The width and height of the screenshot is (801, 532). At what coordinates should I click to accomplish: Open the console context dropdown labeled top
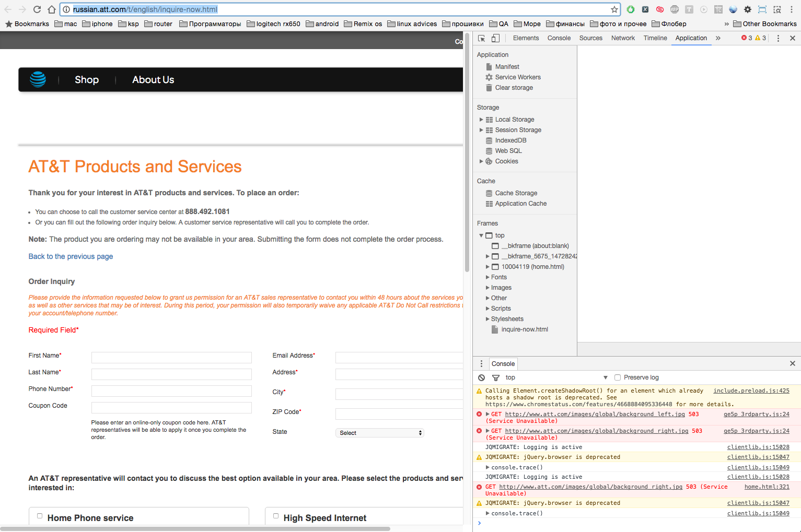tap(555, 377)
